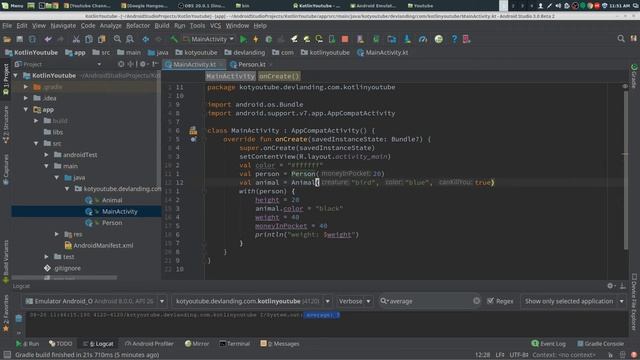The height and width of the screenshot is (360, 640).
Task: Open the Emulator Android_O device dropdown
Action: [x=95, y=301]
